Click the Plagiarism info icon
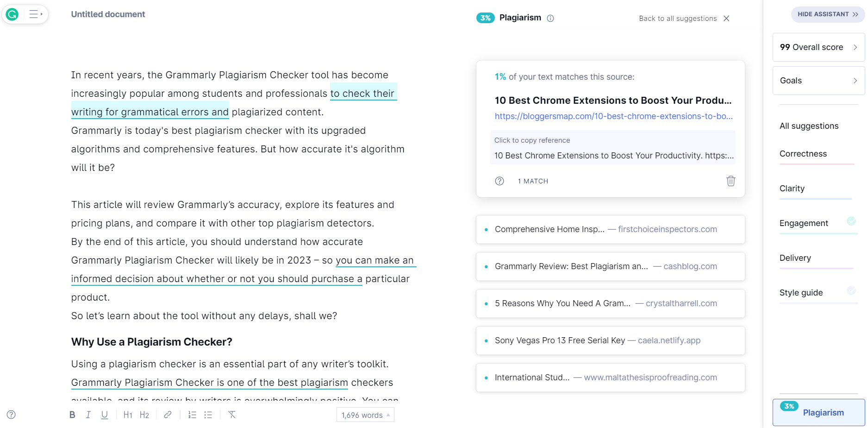This screenshot has width=868, height=428. [x=550, y=19]
